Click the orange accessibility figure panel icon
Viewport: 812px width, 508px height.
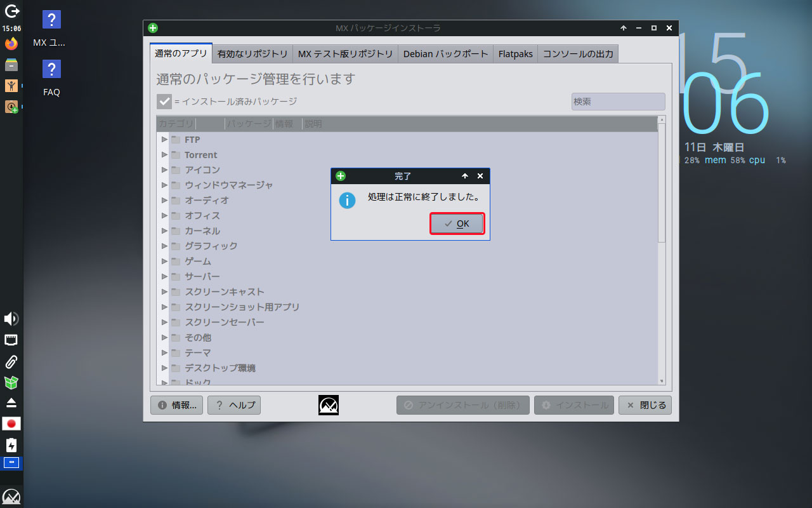pyautogui.click(x=11, y=85)
